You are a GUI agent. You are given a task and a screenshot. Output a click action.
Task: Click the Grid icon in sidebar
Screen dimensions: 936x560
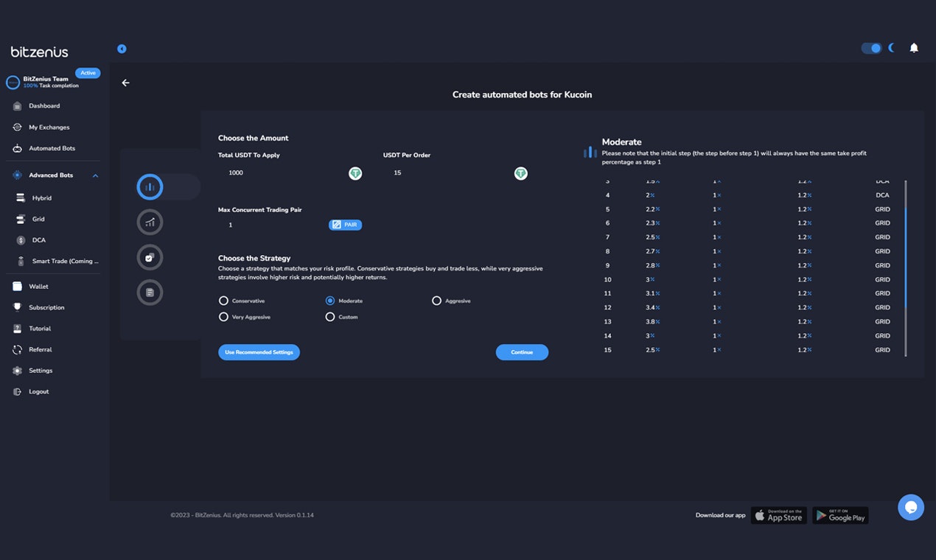(x=21, y=219)
